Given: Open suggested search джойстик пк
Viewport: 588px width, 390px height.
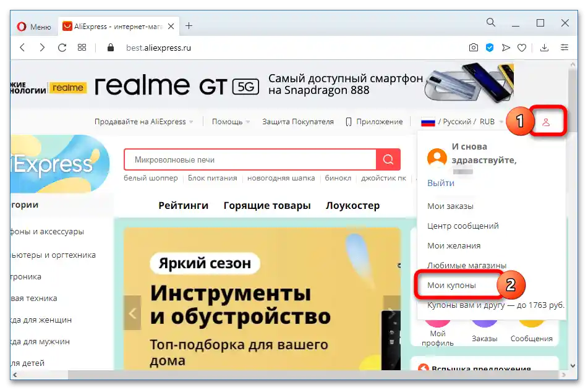Looking at the screenshot, I should [x=383, y=178].
